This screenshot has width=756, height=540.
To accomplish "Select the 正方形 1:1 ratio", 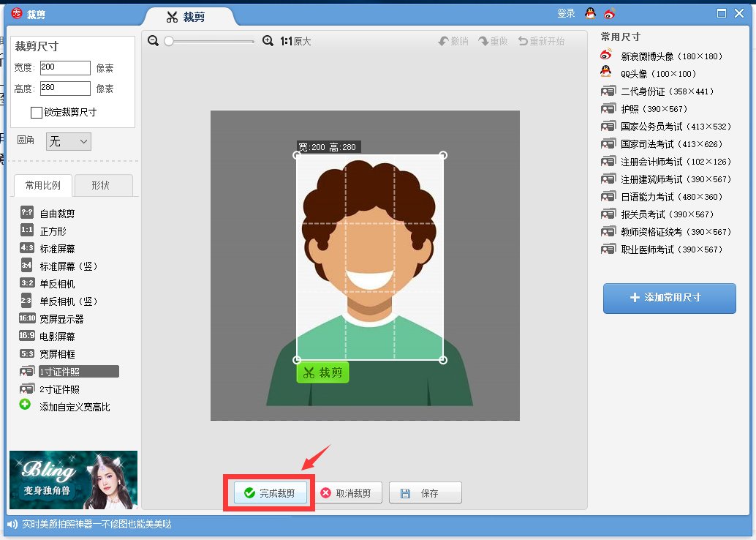I will coord(43,230).
